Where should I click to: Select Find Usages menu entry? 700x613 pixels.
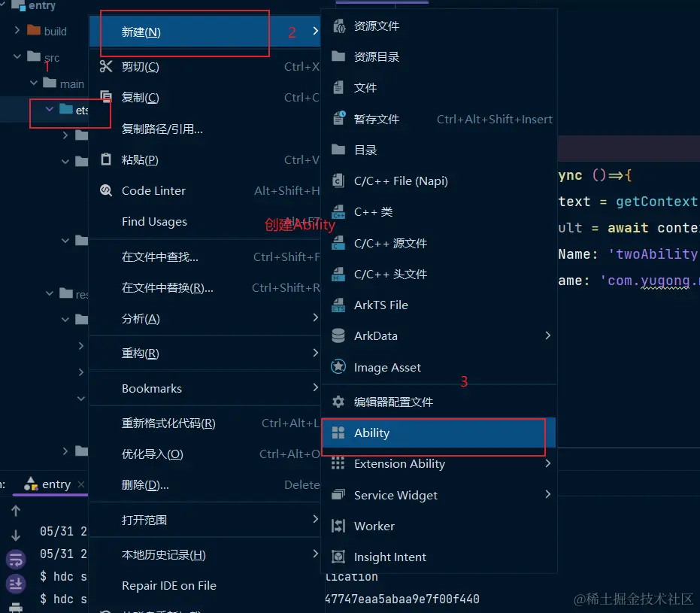point(205,221)
